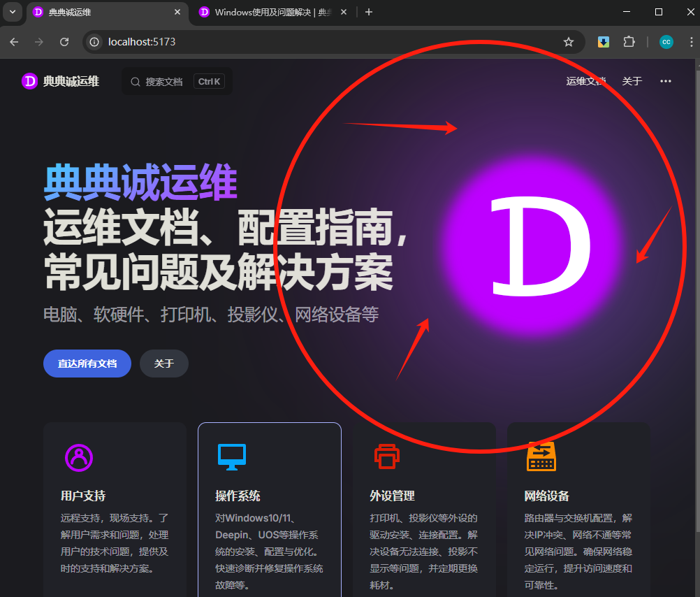
Task: Switch to the 典典诚运维 browser tab
Action: [x=107, y=13]
